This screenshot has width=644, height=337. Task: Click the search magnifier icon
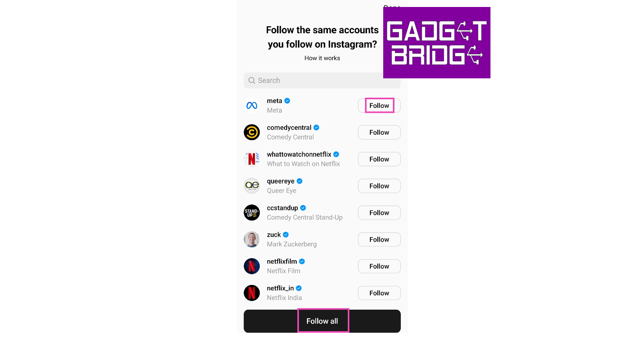(252, 80)
